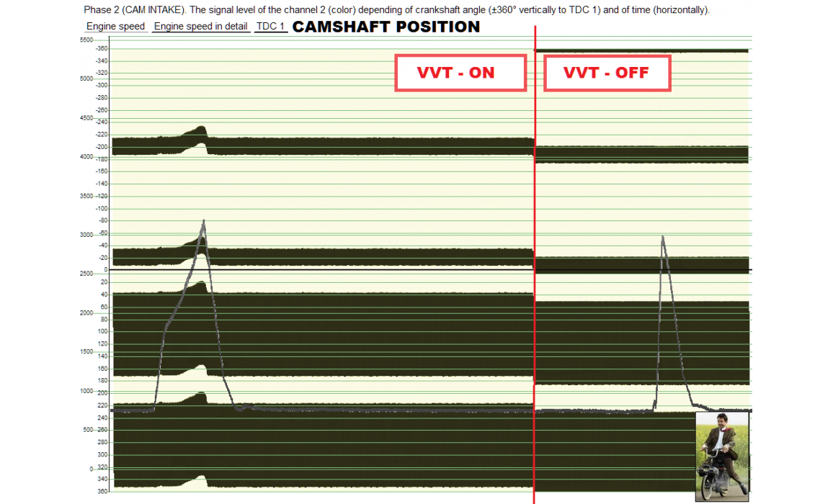Viewport: 833px width, 504px height.
Task: Switch to the Engine speed tab
Action: point(115,27)
